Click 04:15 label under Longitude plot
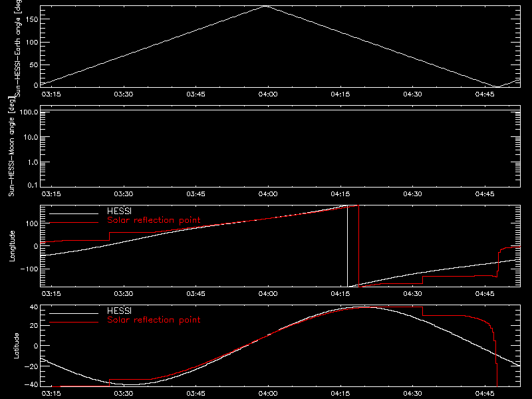 pyautogui.click(x=340, y=293)
